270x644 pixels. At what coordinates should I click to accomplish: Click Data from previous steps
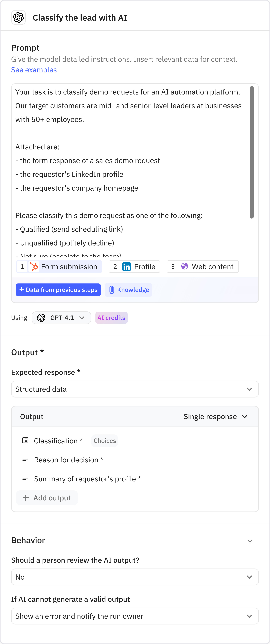[x=58, y=290]
